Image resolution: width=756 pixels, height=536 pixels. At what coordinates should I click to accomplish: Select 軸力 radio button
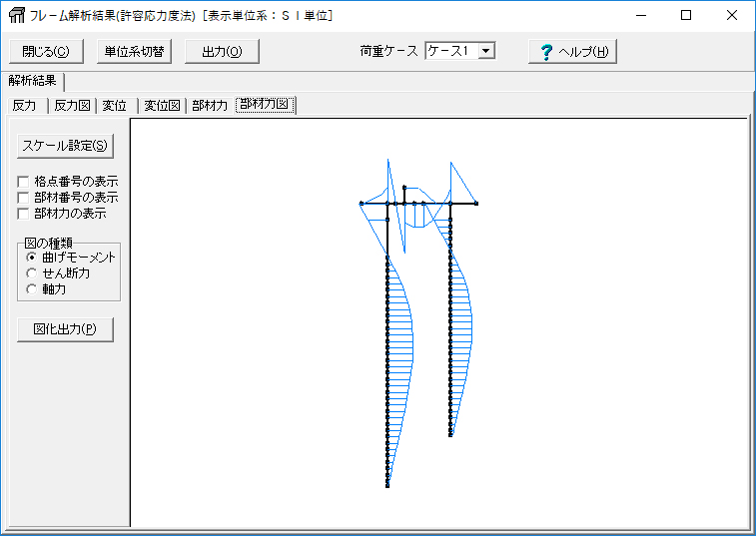(x=31, y=289)
